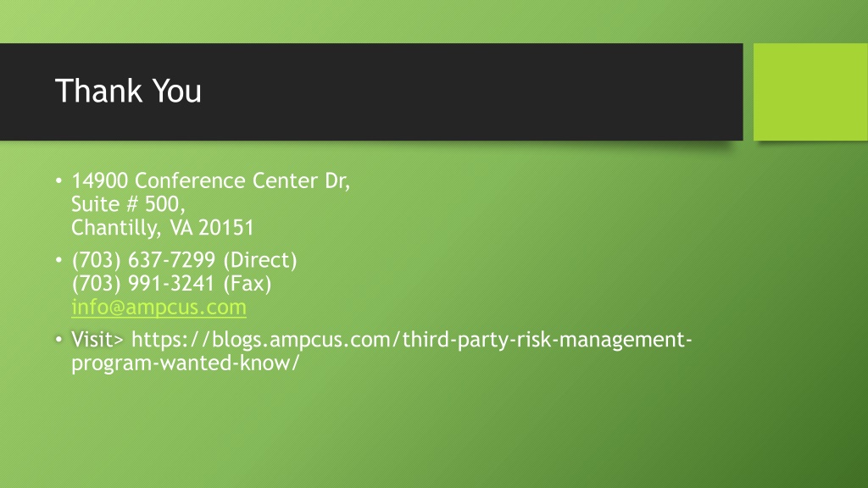This screenshot has width=868, height=488.
Task: Click the "Chantilly, VA" city and state text
Action: click(131, 227)
